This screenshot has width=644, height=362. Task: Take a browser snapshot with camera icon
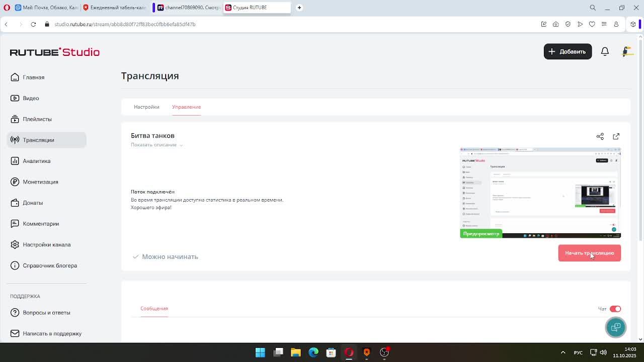pos(556,24)
